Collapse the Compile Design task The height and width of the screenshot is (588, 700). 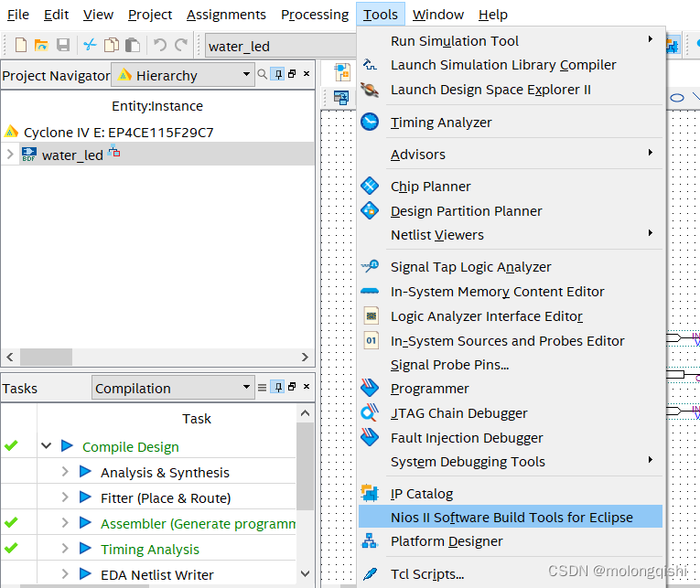click(x=47, y=445)
